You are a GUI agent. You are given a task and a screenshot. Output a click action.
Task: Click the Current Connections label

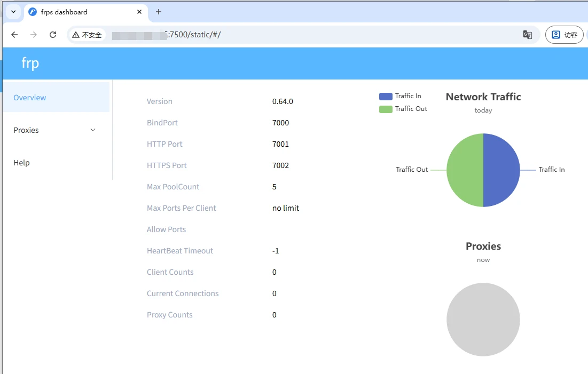(x=183, y=293)
